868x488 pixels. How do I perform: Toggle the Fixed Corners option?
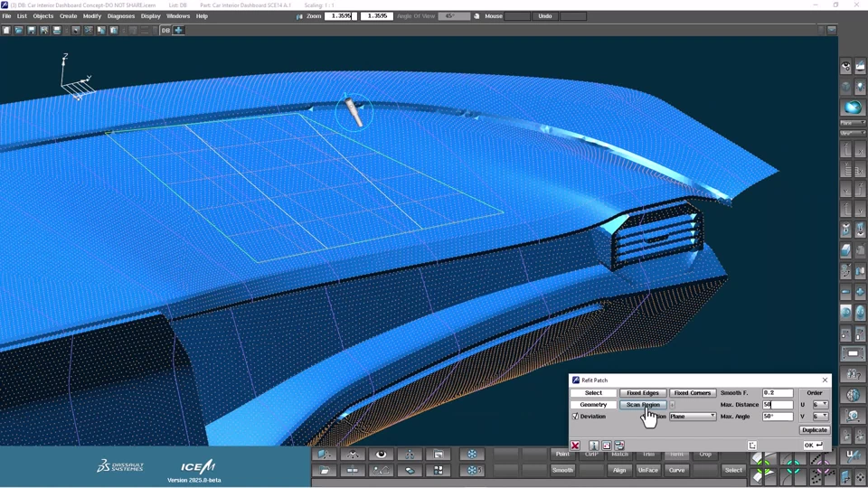(692, 393)
